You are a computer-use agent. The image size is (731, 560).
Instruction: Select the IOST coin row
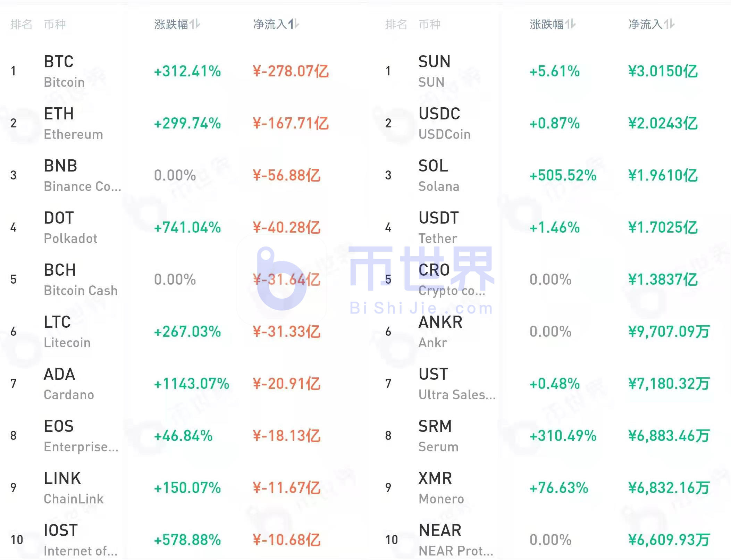(61, 540)
